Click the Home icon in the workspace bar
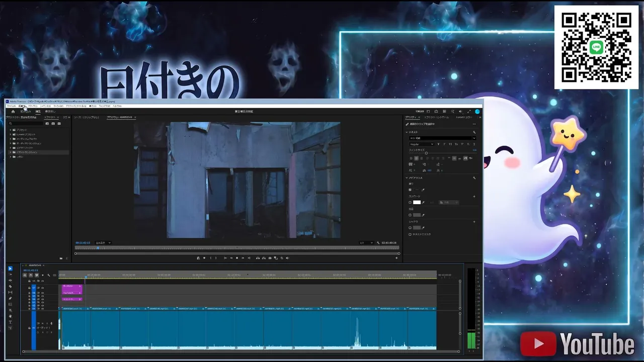The image size is (644, 362). (13, 112)
